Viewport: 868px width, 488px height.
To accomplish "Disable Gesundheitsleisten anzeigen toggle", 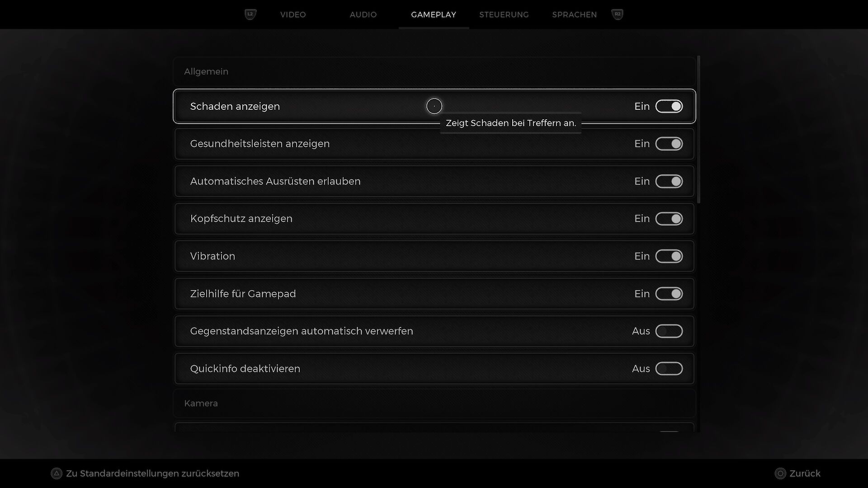I will coord(669,144).
